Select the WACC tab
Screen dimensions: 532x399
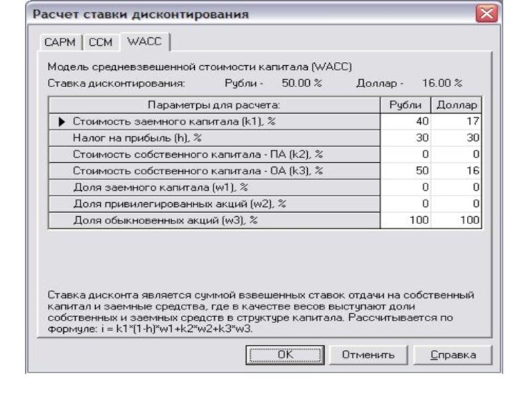tap(144, 41)
